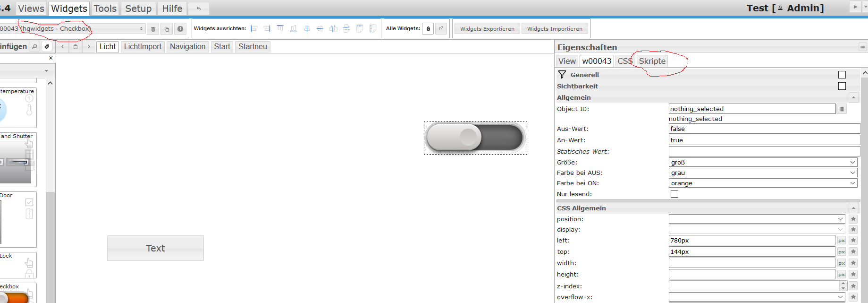Align widgets to the bottom edge

[x=294, y=28]
